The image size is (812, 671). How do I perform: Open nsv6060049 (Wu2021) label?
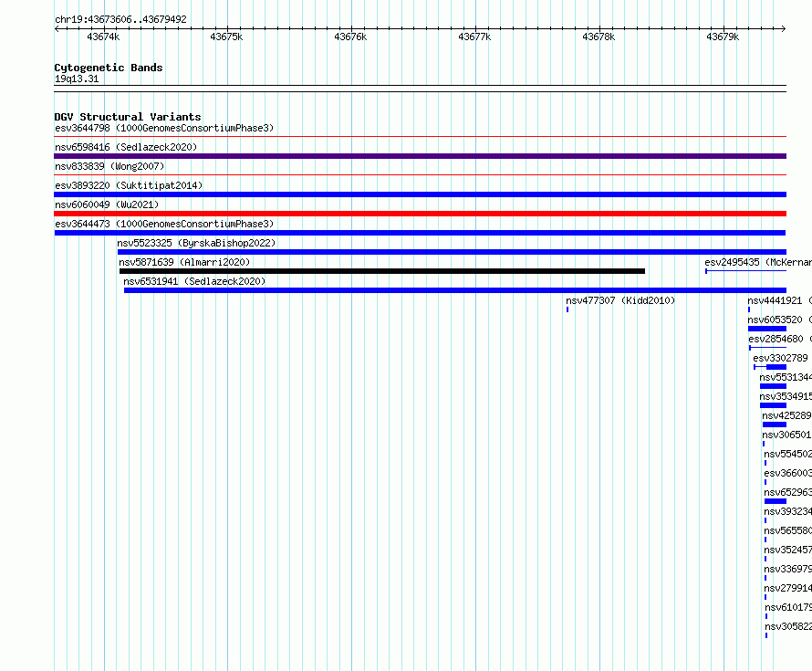[x=107, y=204]
